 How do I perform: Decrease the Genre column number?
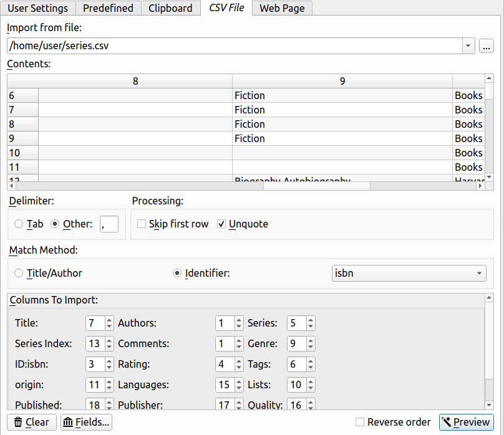tap(311, 347)
